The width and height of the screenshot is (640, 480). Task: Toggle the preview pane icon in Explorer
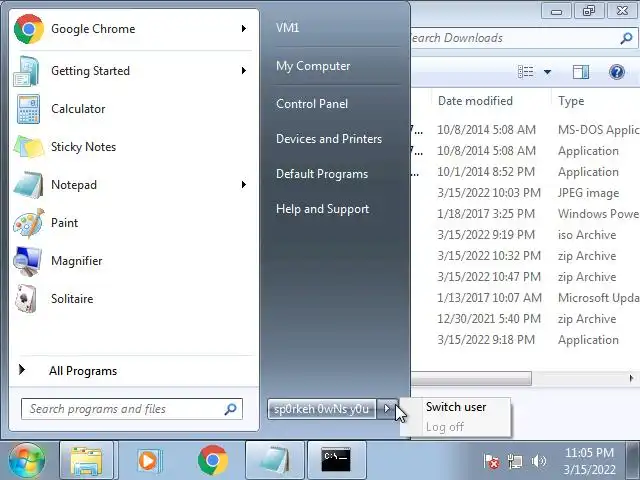click(581, 72)
